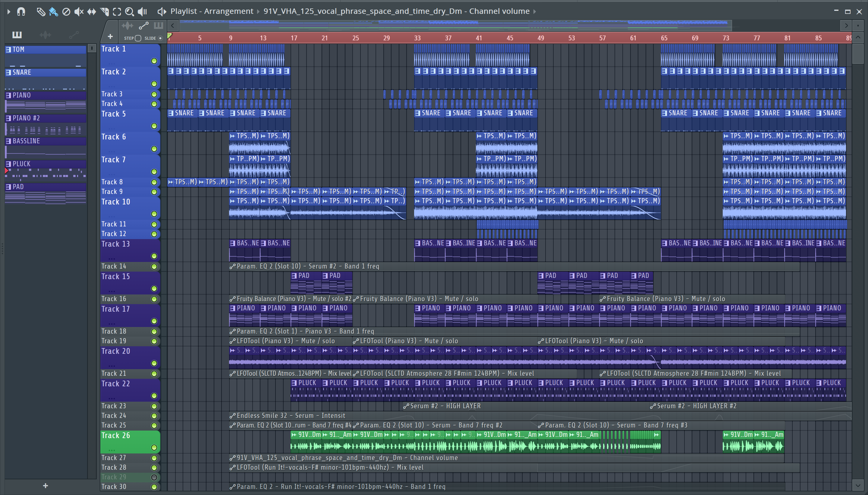This screenshot has width=868, height=495.
Task: Click the picker panel scrollbar handle
Action: 92,48
